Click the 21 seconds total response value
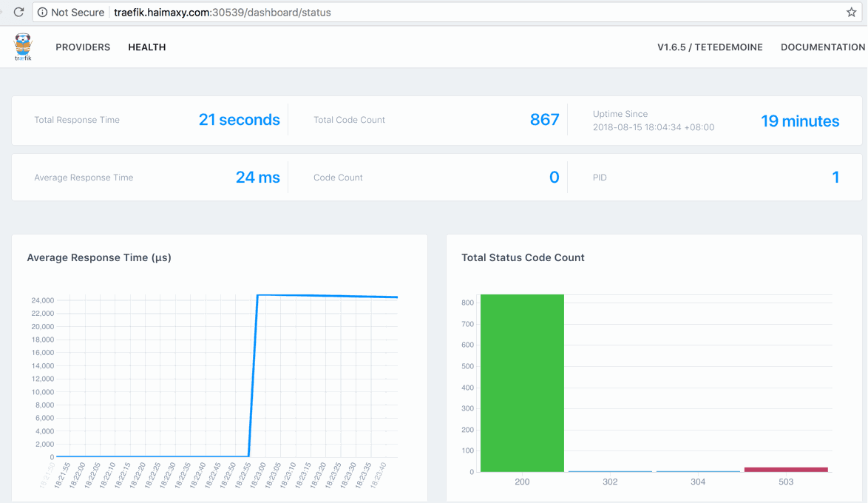This screenshot has height=503, width=868. pyautogui.click(x=239, y=120)
